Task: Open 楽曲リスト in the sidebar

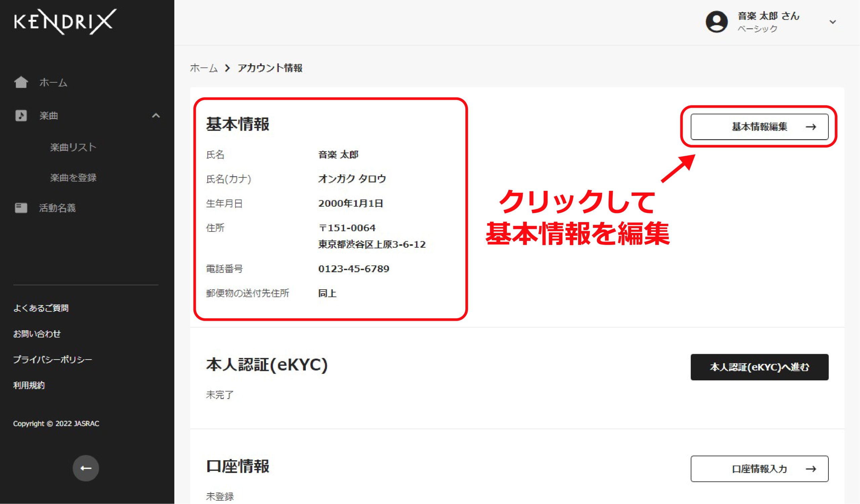Action: click(x=73, y=148)
